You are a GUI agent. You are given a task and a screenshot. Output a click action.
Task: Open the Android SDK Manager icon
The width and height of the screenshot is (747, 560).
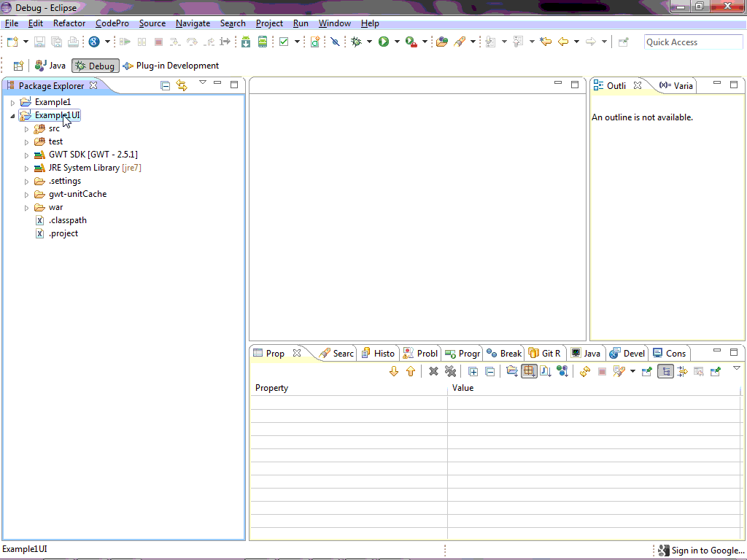[246, 42]
